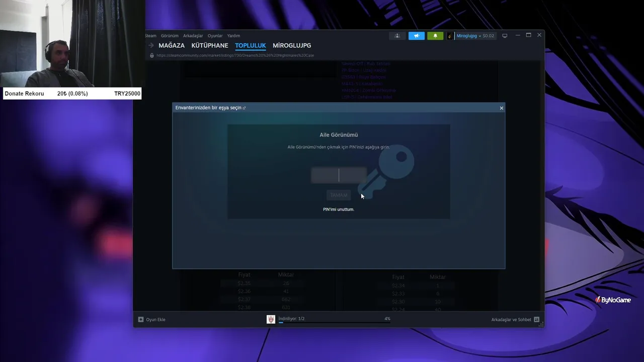
Task: Maximize the Steam window
Action: tap(528, 35)
